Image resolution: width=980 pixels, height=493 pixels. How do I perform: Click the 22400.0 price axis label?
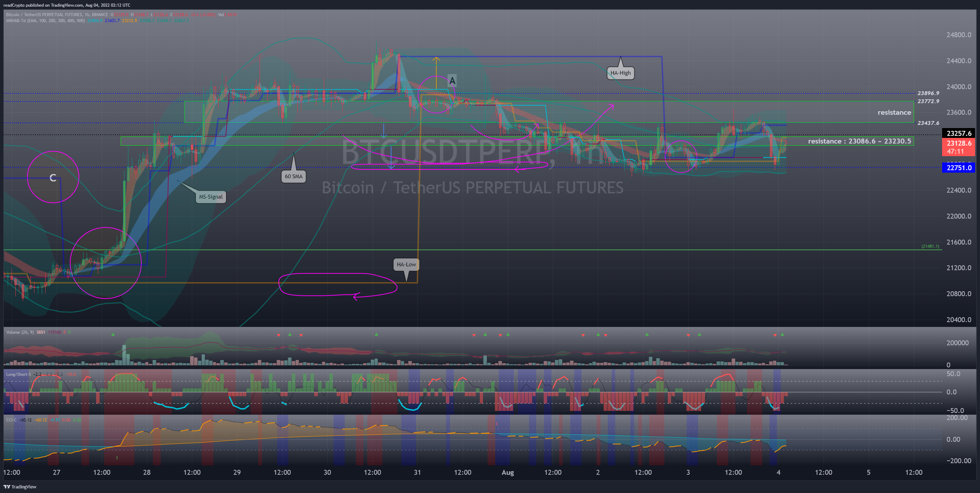click(x=958, y=190)
